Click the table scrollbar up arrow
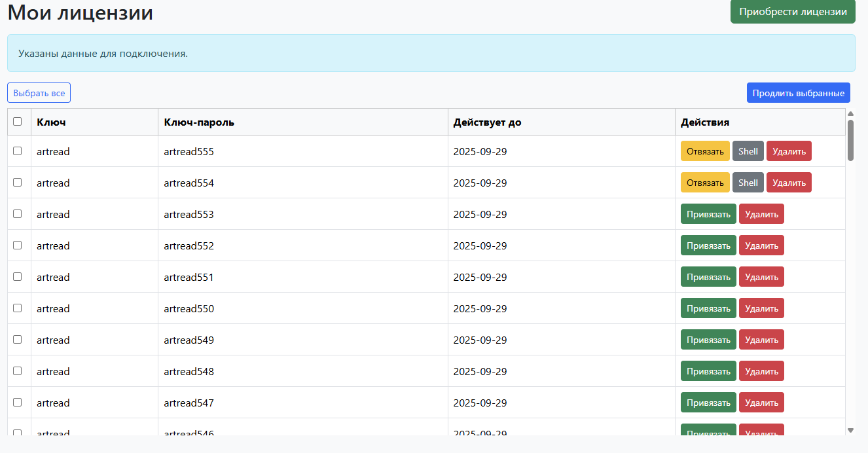The width and height of the screenshot is (868, 453). click(x=850, y=113)
